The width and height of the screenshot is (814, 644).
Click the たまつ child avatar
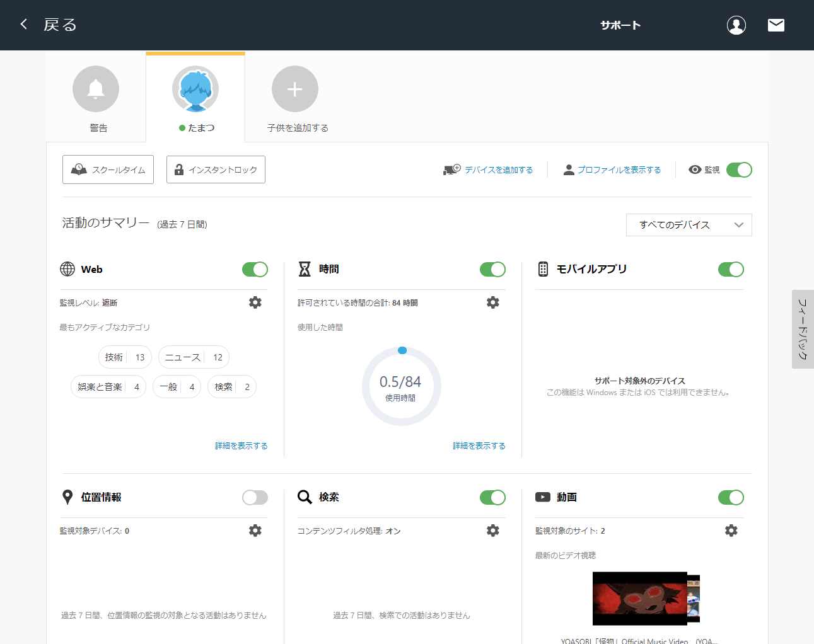195,89
